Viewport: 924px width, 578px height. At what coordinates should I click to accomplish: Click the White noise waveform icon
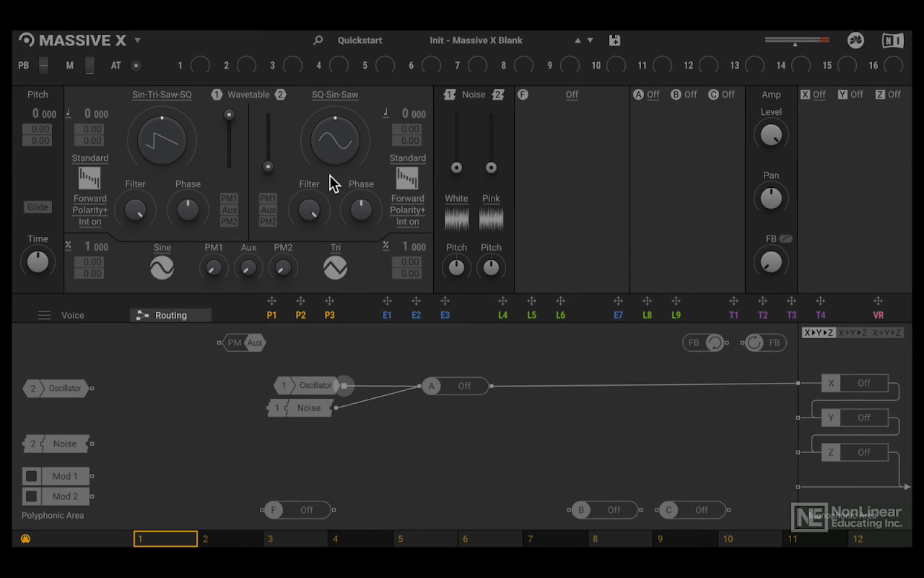(456, 219)
